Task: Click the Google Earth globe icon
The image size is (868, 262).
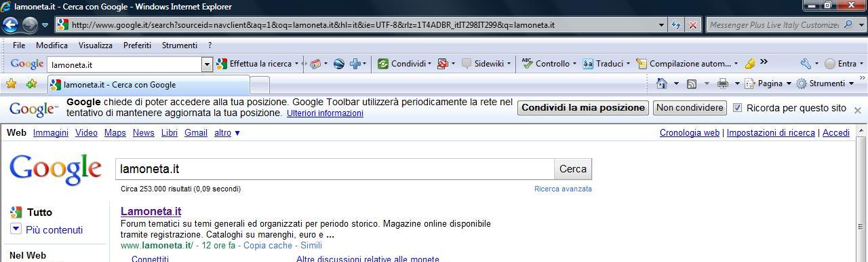Action: (x=339, y=64)
